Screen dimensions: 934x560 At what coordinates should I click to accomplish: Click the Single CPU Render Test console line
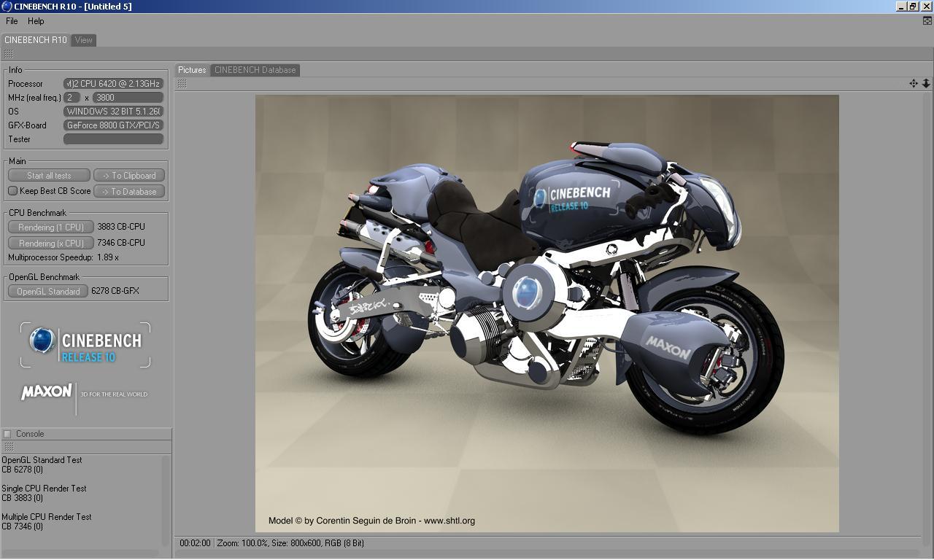pyautogui.click(x=44, y=489)
